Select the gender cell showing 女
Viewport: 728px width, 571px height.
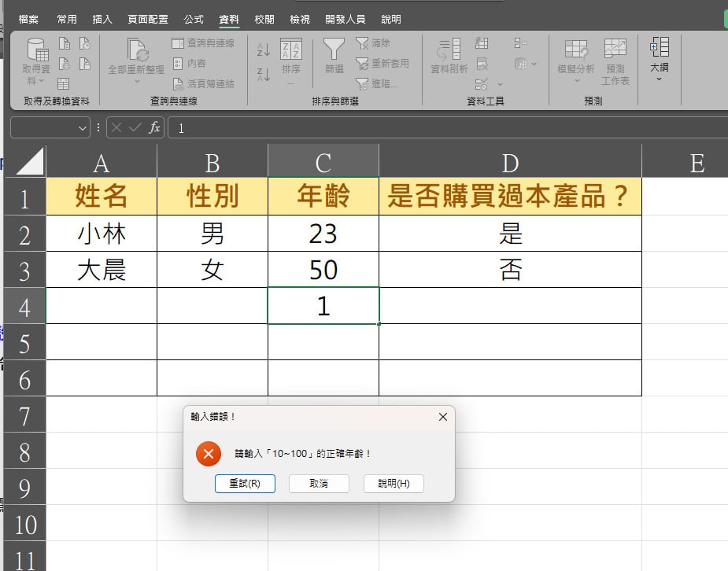[212, 270]
